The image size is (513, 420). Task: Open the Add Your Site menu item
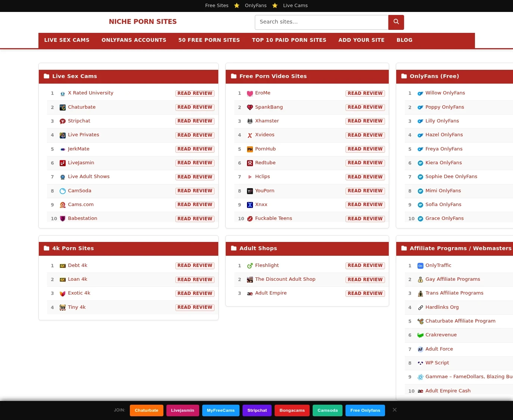coord(362,40)
